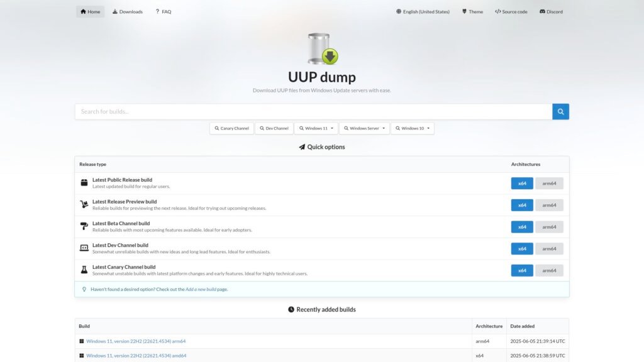
Task: Click the 'Download UUP files from Windows Update' tagline
Action: 322,90
